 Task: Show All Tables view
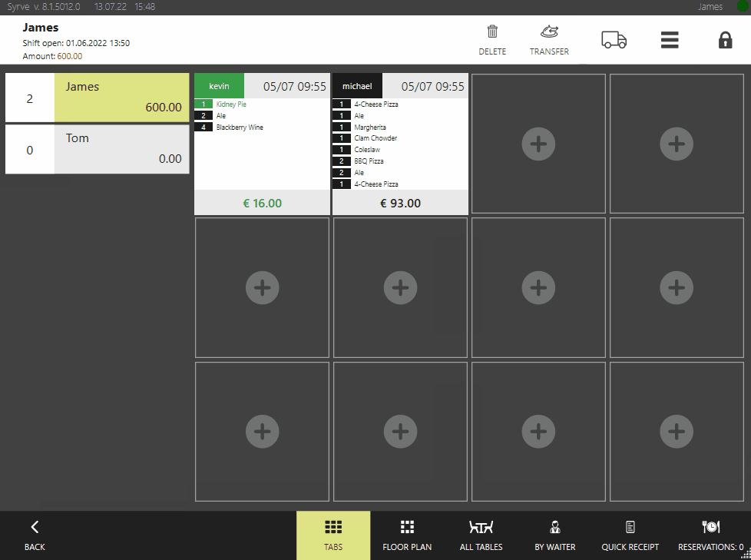[481, 535]
